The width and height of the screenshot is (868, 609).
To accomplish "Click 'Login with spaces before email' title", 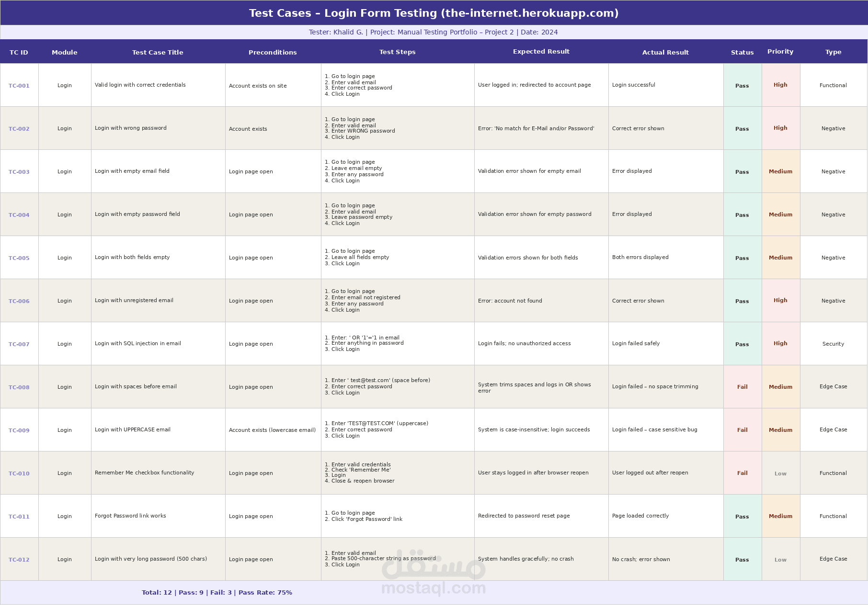I will [136, 386].
